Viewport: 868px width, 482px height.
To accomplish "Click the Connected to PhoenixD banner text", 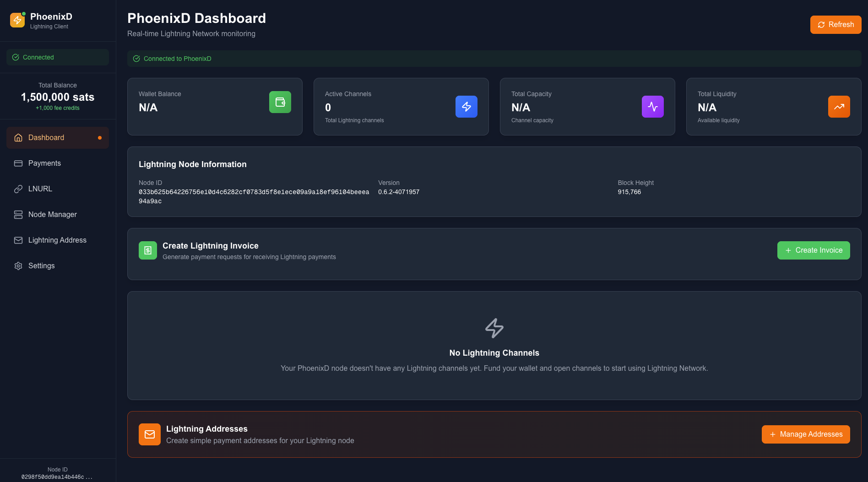I will coord(178,59).
